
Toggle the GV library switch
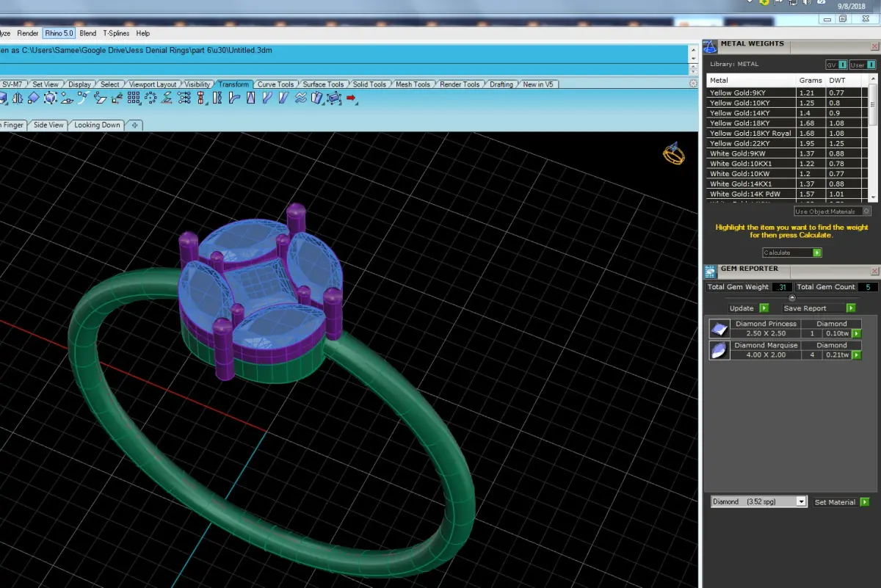pos(836,65)
